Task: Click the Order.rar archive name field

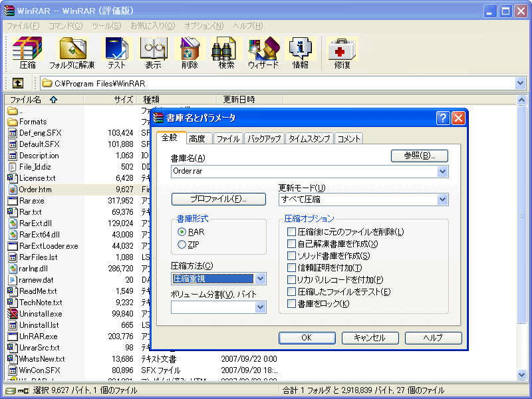Action: coord(304,172)
